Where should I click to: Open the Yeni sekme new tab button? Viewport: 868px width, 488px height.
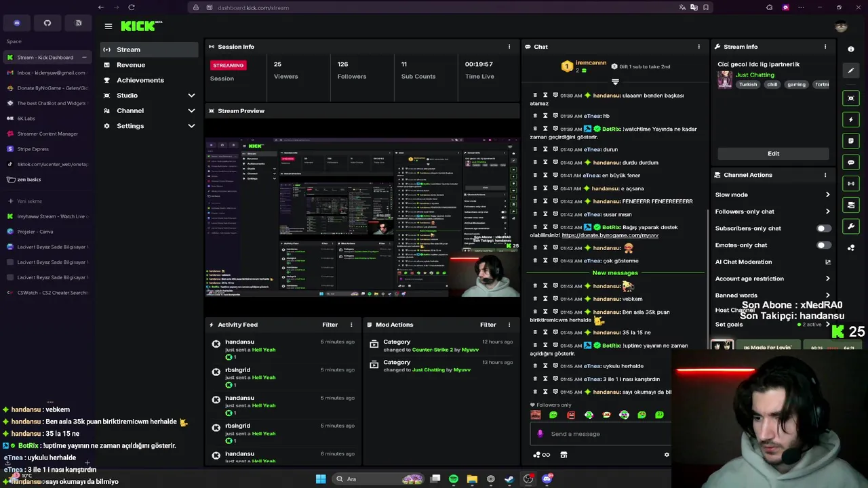click(46, 201)
